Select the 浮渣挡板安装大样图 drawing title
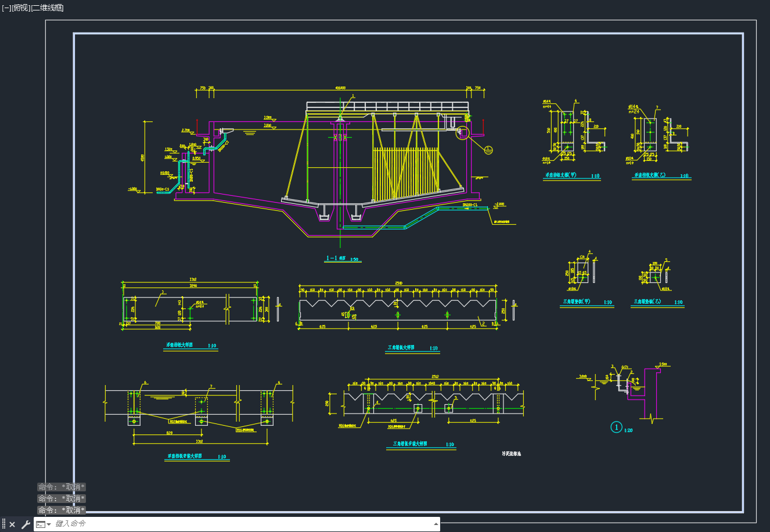770x532 pixels. point(185,456)
